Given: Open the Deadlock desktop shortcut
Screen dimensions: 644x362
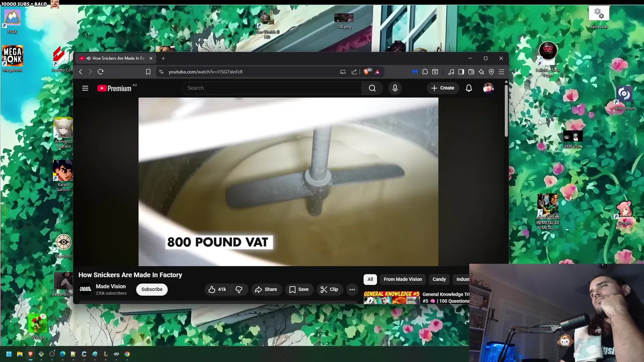Looking at the screenshot, I should coord(63,246).
